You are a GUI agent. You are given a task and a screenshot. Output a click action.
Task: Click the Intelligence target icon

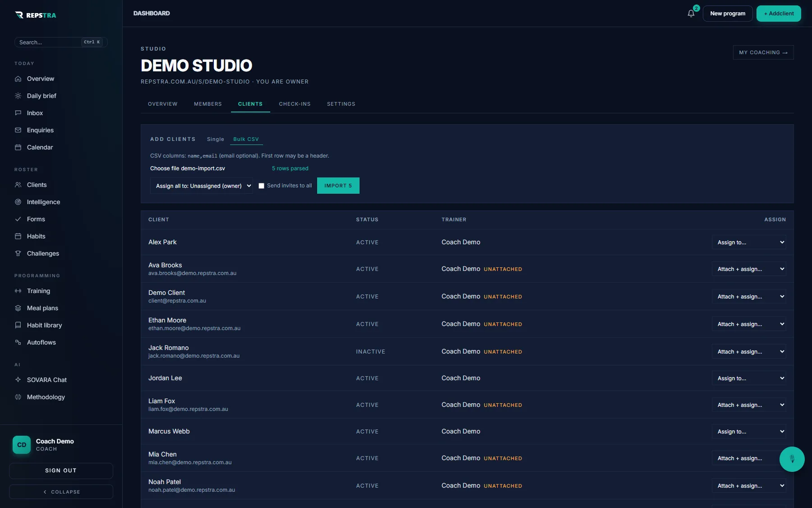coord(18,202)
